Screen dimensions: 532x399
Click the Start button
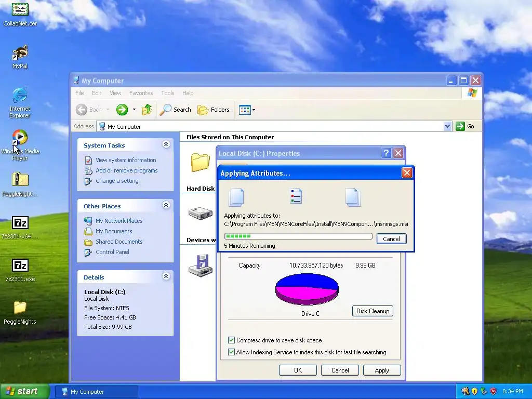24,391
